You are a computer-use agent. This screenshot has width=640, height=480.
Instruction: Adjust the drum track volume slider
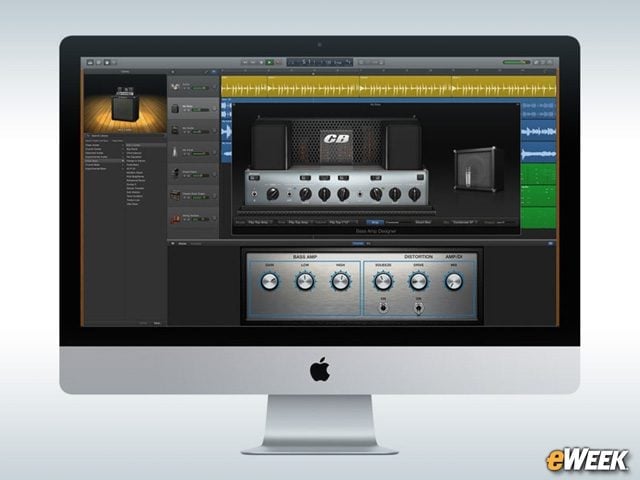coord(199,88)
